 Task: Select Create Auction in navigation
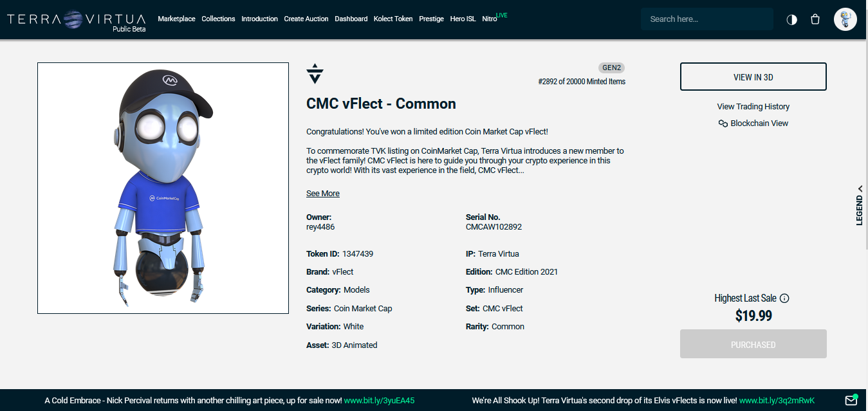click(306, 19)
